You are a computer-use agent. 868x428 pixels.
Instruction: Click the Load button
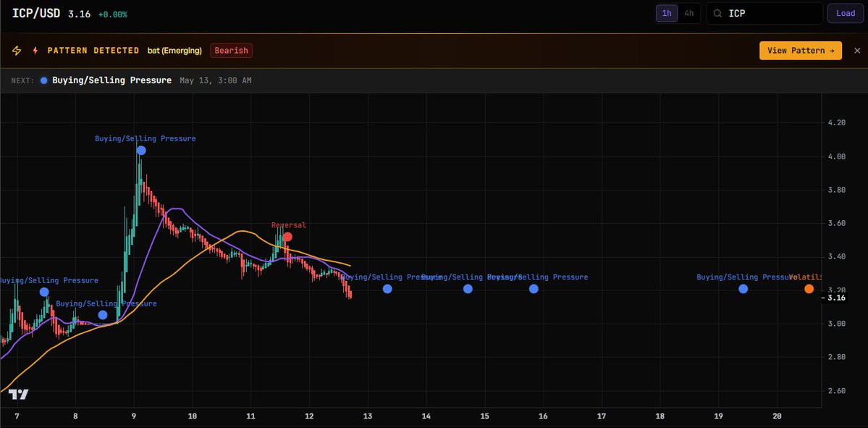click(846, 13)
